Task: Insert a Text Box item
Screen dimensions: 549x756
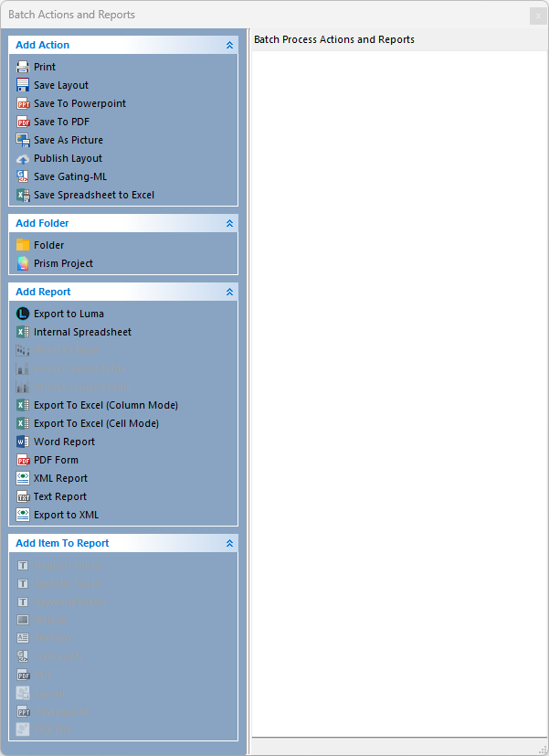Action: click(x=44, y=638)
